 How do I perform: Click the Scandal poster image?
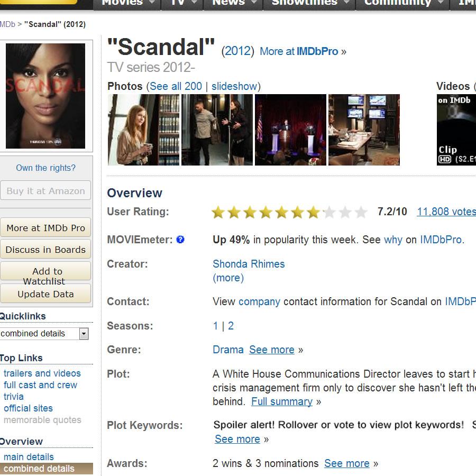pos(45,96)
